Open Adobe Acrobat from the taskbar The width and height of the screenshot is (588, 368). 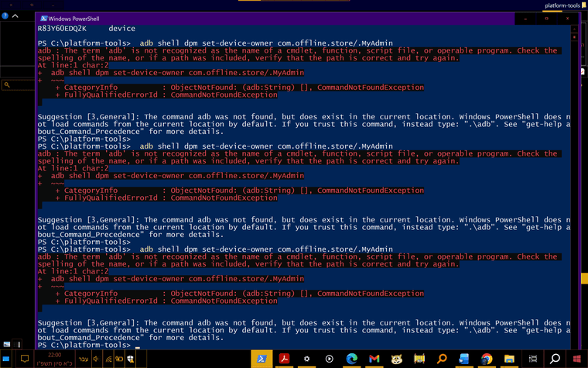tap(284, 359)
